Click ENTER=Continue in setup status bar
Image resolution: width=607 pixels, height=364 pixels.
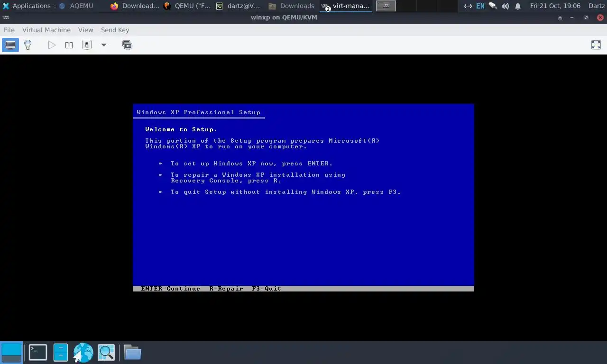(x=171, y=289)
